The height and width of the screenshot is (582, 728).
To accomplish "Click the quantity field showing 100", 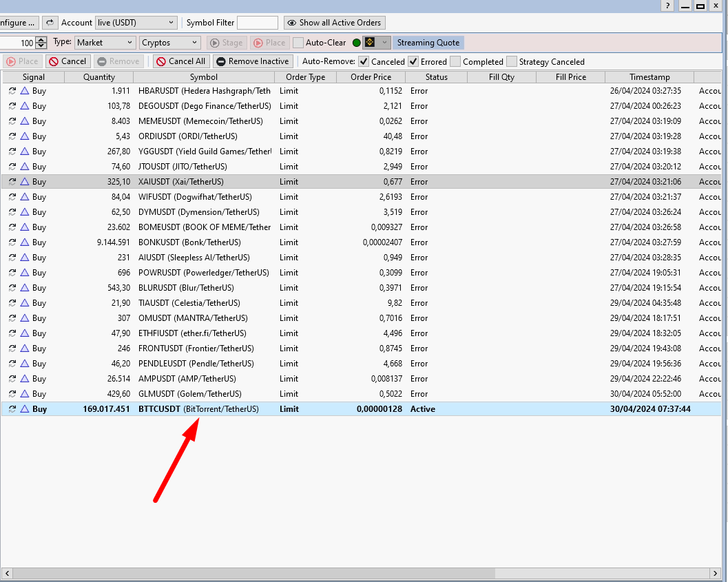I will [x=17, y=43].
